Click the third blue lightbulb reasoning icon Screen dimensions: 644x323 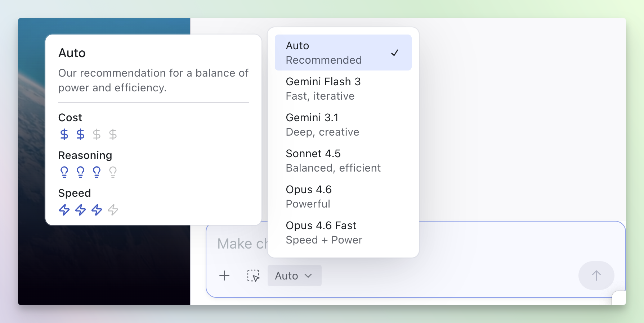point(97,172)
